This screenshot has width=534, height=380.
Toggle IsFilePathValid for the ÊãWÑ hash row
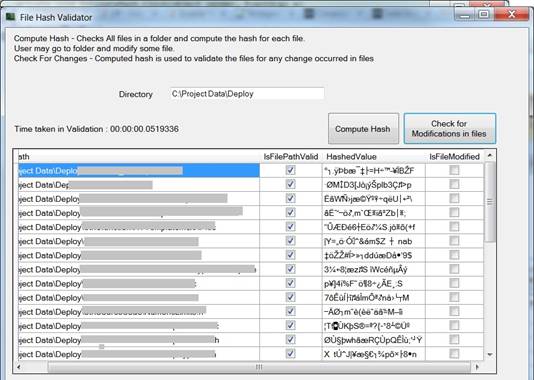[290, 199]
